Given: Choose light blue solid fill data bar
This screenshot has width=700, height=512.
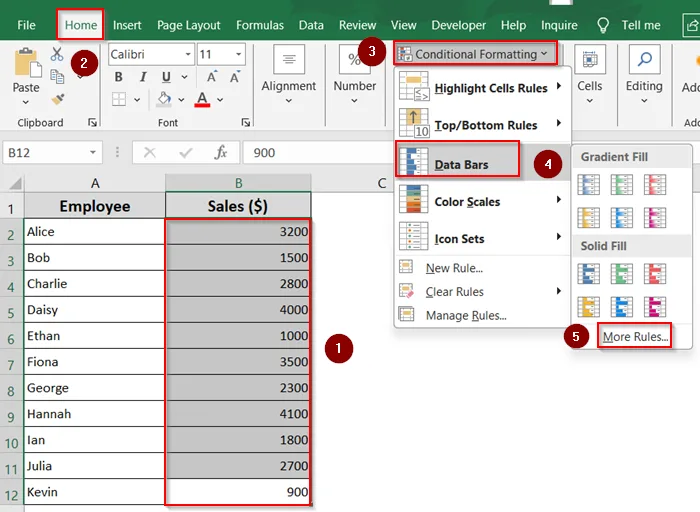Looking at the screenshot, I should pyautogui.click(x=621, y=307).
